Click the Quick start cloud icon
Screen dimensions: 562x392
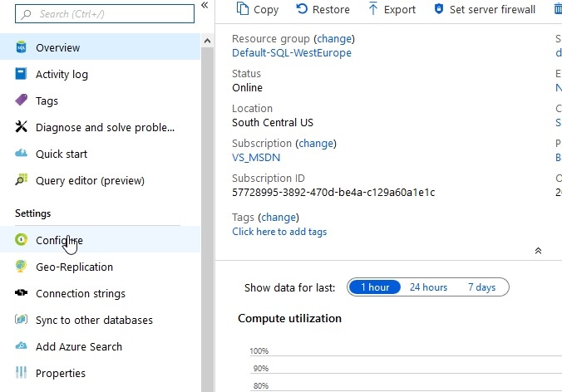click(22, 154)
